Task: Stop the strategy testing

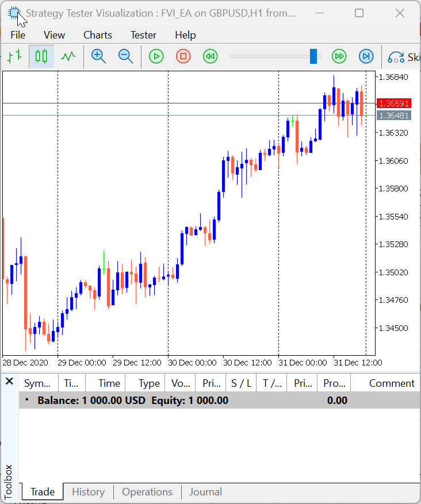Action: coord(183,56)
